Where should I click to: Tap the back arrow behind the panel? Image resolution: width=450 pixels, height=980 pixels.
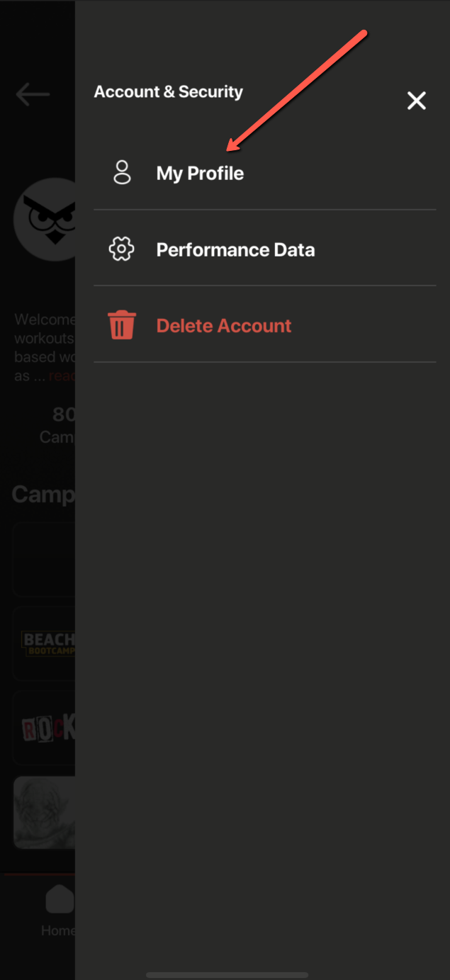pyautogui.click(x=33, y=94)
